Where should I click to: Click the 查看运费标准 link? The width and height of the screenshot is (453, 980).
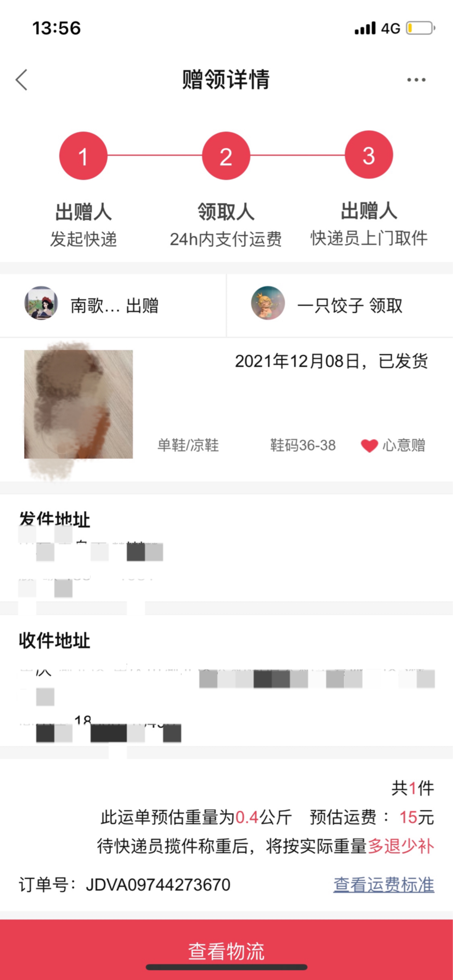384,885
